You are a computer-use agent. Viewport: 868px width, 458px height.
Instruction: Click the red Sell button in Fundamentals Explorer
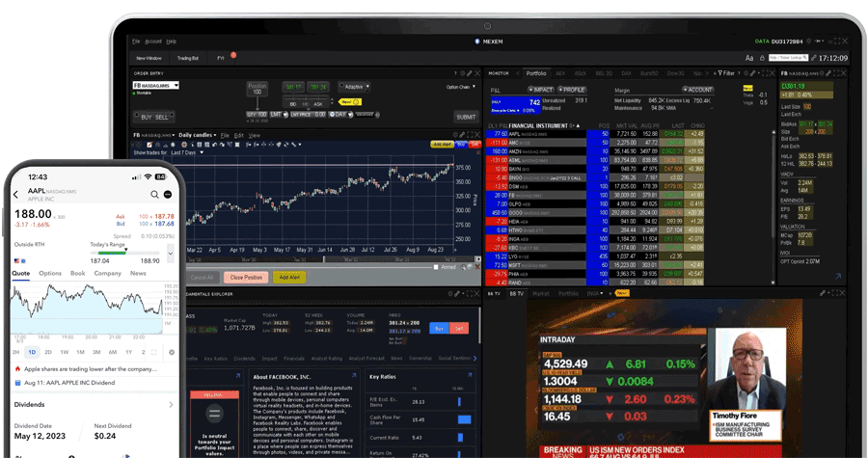459,328
